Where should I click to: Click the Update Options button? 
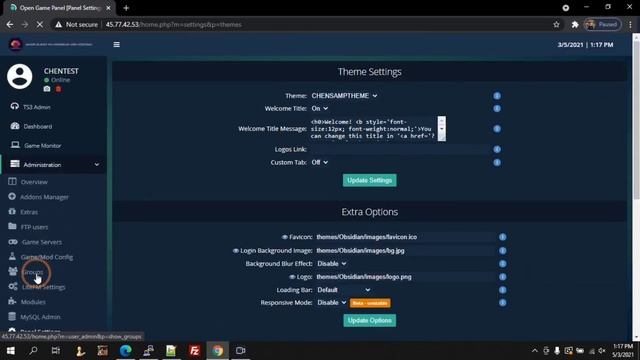point(369,320)
